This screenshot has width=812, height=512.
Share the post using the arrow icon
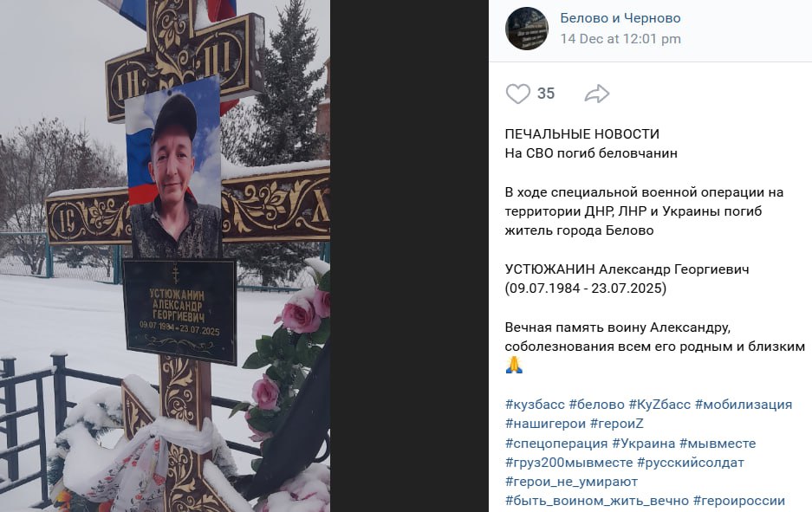[x=596, y=94]
